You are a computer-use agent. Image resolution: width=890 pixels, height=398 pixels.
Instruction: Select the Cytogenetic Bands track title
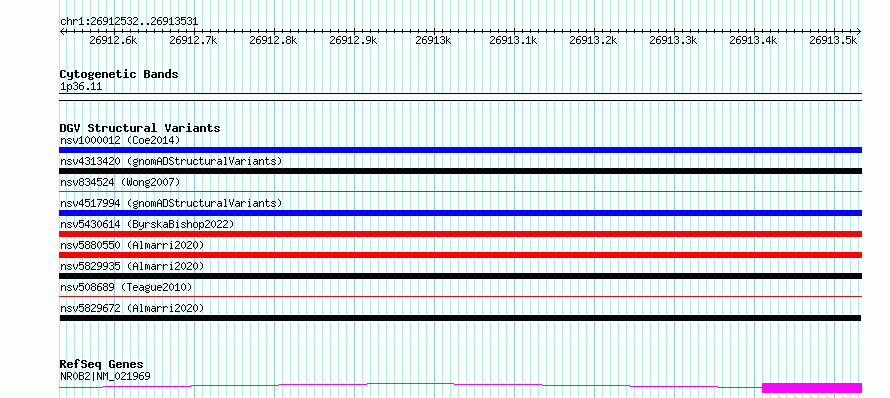click(119, 74)
